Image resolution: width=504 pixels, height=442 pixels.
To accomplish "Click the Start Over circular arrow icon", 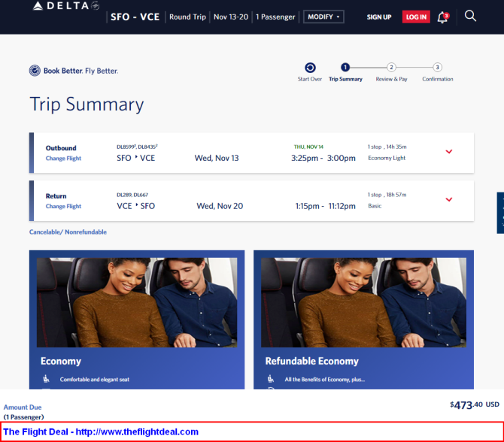I will [x=310, y=68].
